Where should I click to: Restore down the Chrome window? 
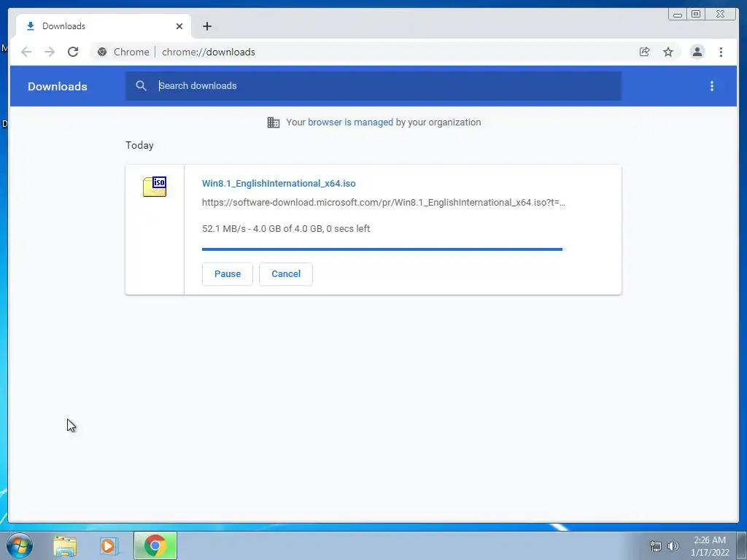point(695,15)
